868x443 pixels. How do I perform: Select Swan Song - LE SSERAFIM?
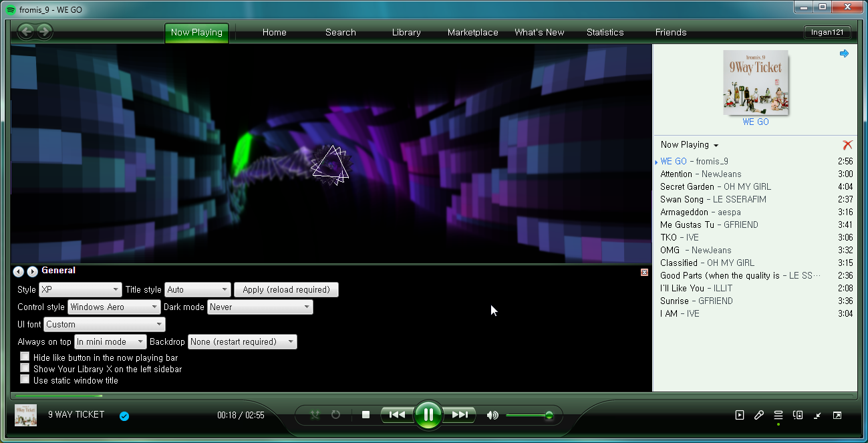click(x=756, y=199)
